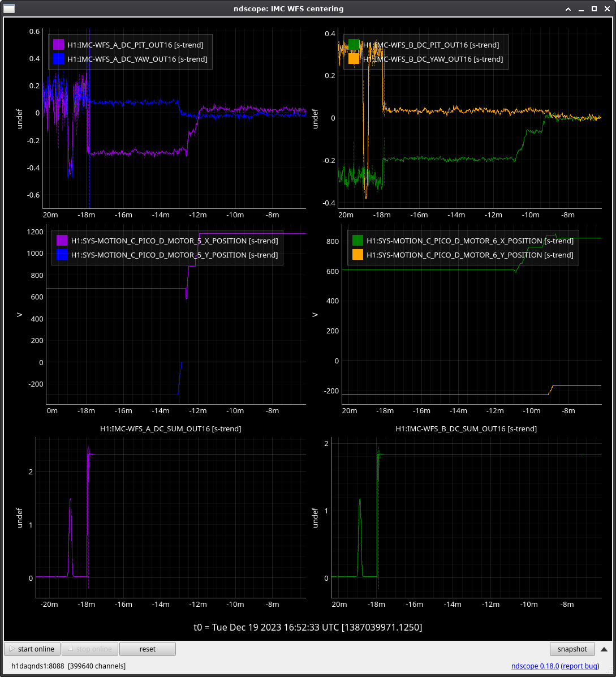Expand the triangle next to snapshot
616x677 pixels.
coord(604,649)
